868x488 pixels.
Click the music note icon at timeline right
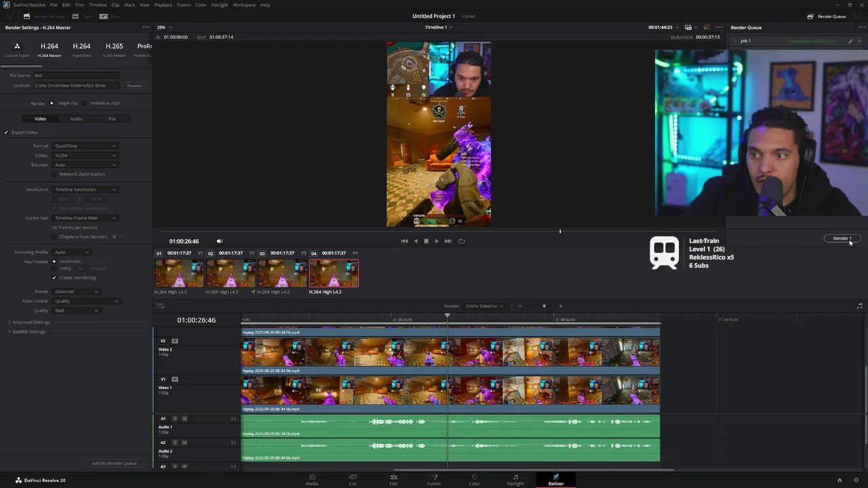click(860, 306)
